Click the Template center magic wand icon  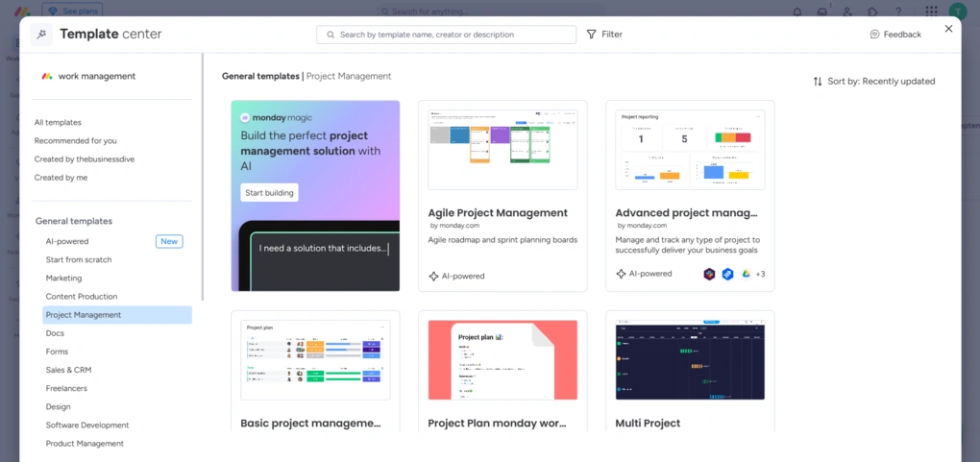tap(42, 35)
